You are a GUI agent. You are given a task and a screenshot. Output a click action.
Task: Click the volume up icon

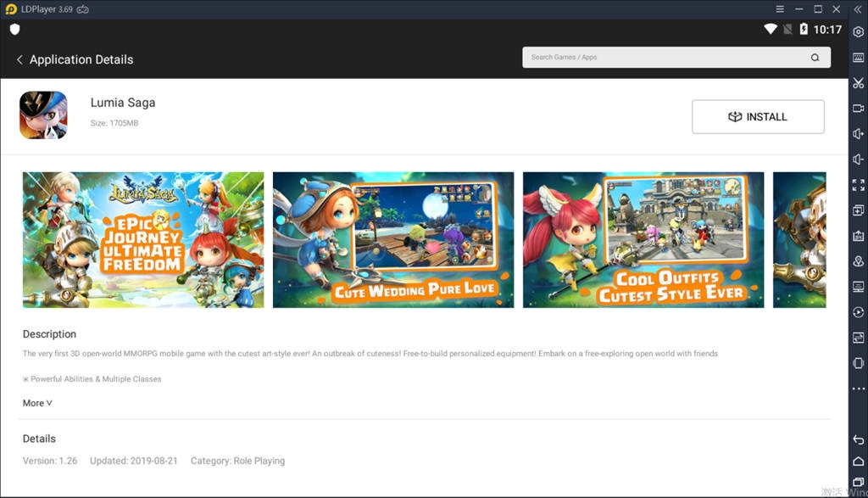pyautogui.click(x=858, y=134)
